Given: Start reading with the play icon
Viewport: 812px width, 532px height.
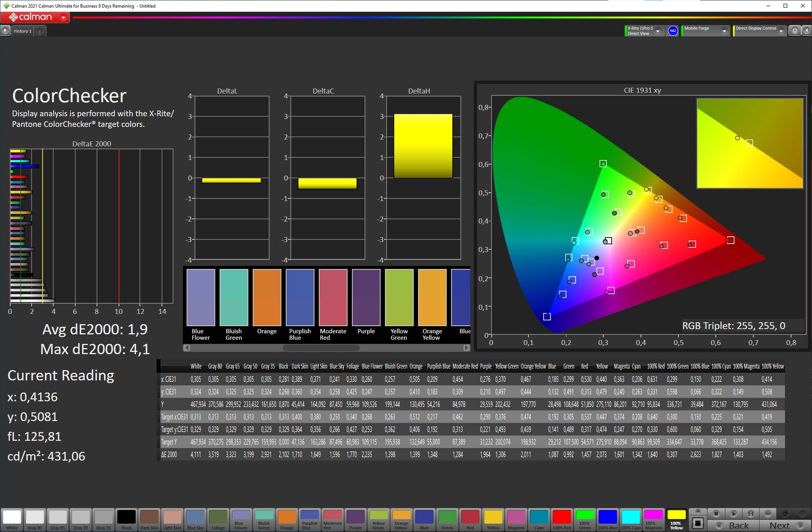Looking at the screenshot, I should [x=733, y=513].
